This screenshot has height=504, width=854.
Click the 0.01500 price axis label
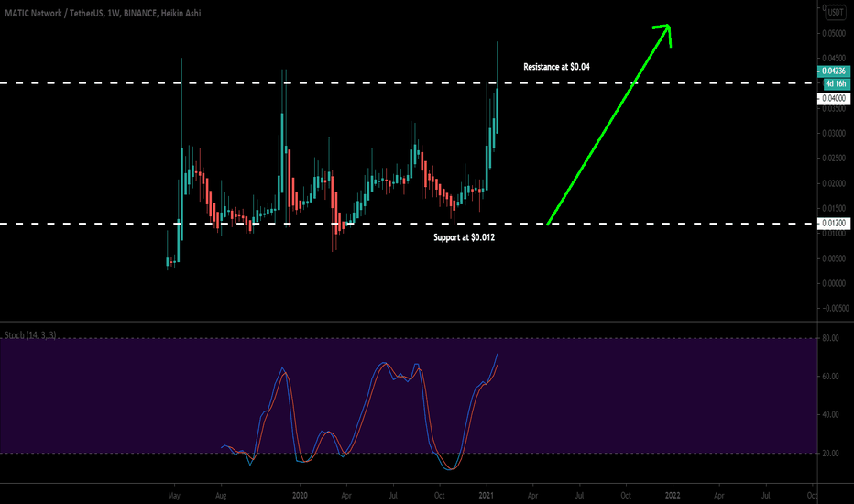point(834,208)
